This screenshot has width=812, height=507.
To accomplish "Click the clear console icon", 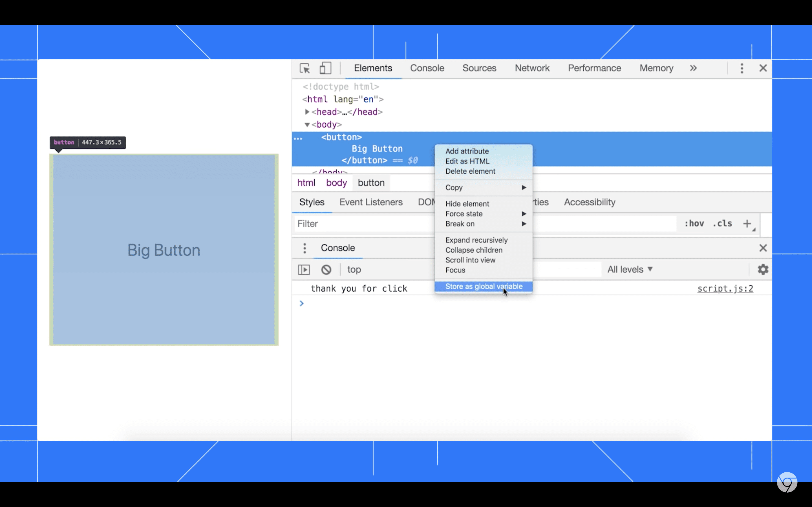I will [x=326, y=269].
